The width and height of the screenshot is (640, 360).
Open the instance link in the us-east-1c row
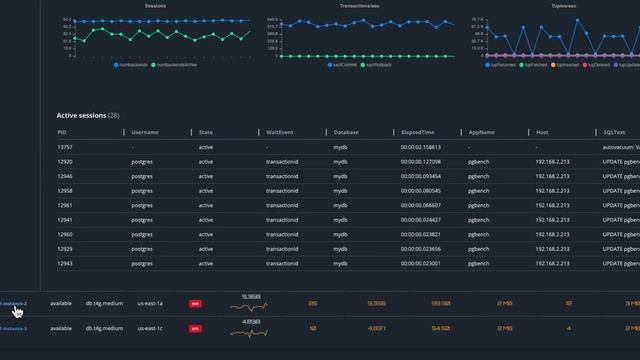13,329
